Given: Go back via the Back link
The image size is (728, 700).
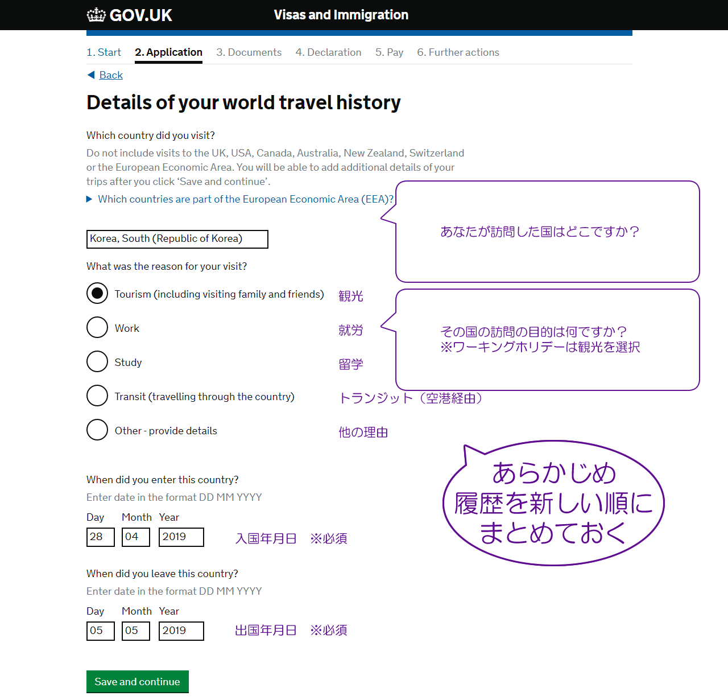Looking at the screenshot, I should 111,75.
